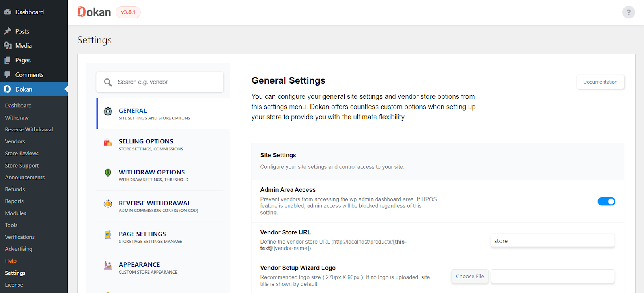Viewport: 644px width, 293px height.
Task: Click the help question mark icon
Action: [628, 12]
